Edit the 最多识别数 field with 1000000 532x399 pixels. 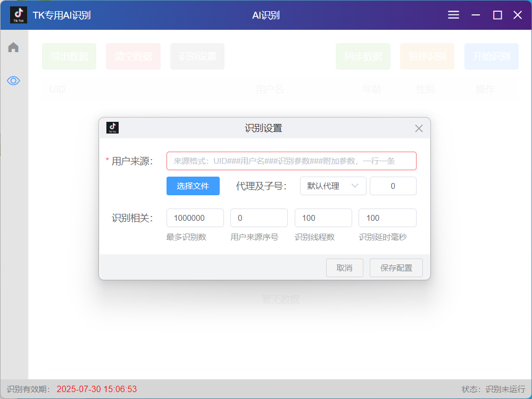point(195,218)
